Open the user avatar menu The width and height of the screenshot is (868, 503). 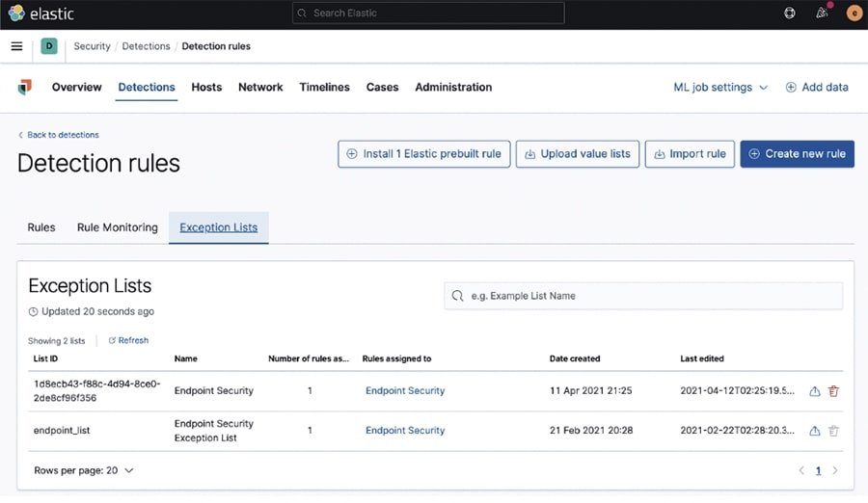tap(854, 13)
